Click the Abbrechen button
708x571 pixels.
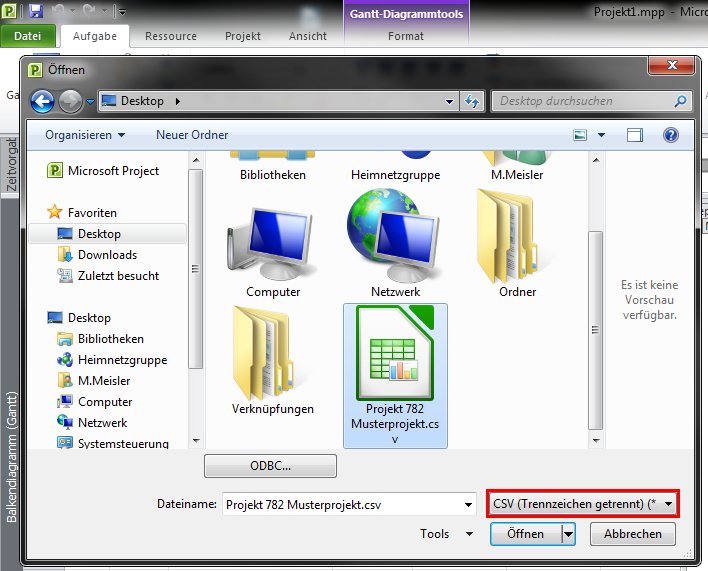pos(632,534)
